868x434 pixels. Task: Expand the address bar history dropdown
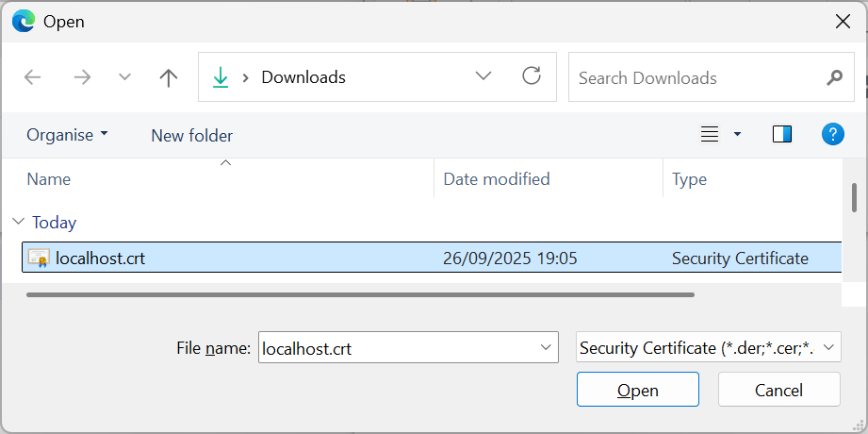(483, 76)
